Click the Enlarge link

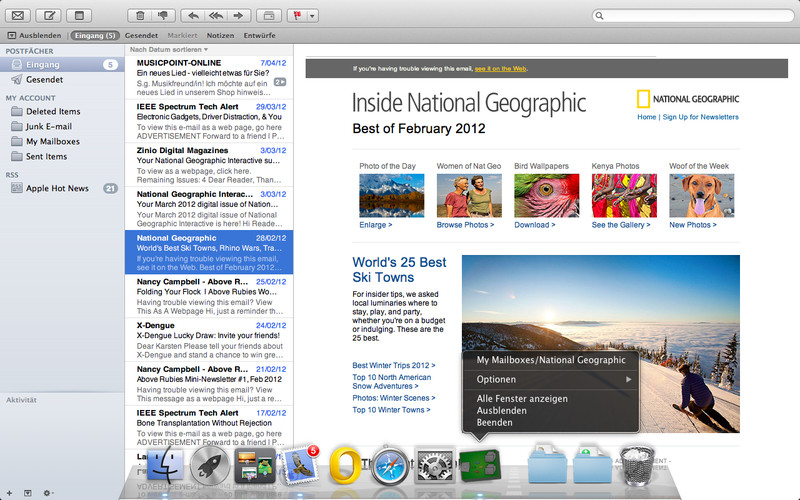pos(376,225)
